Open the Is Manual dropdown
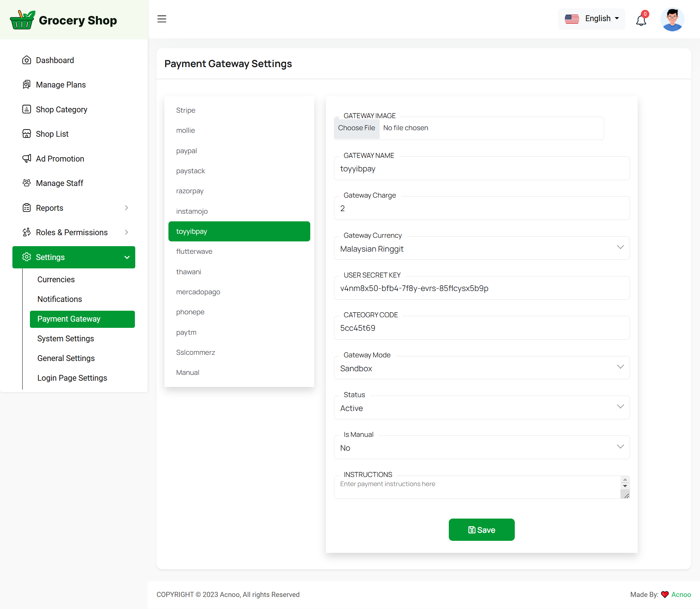The width and height of the screenshot is (700, 609). 481,447
